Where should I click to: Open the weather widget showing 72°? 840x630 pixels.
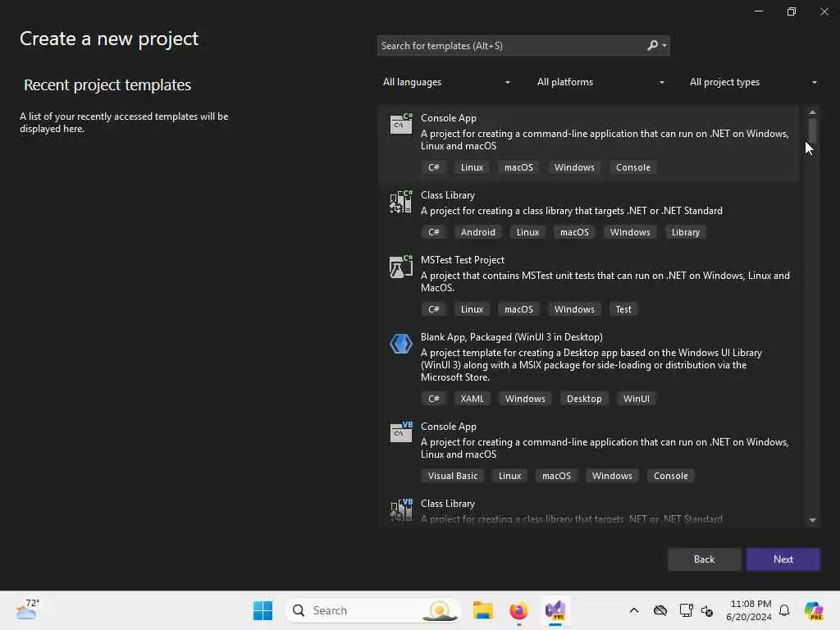point(27,609)
